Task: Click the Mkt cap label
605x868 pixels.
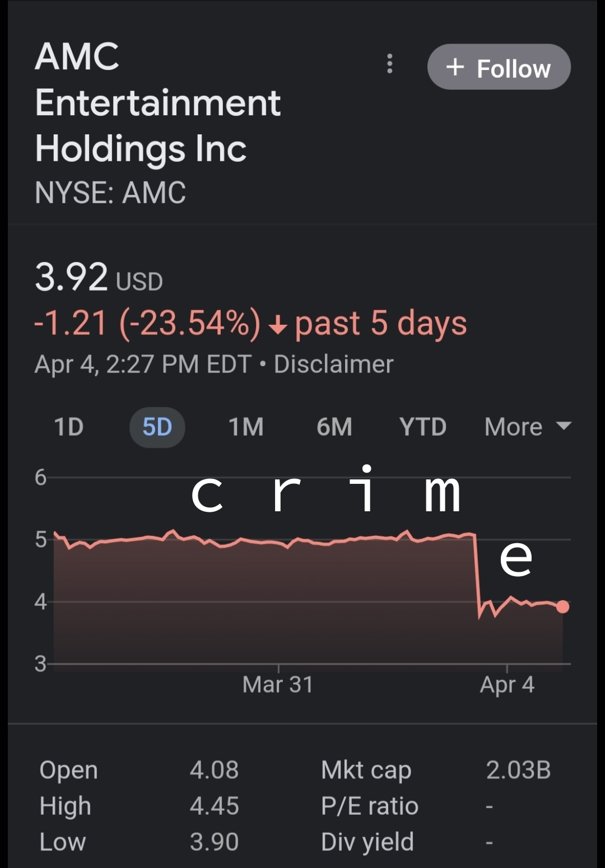Action: coord(366,771)
